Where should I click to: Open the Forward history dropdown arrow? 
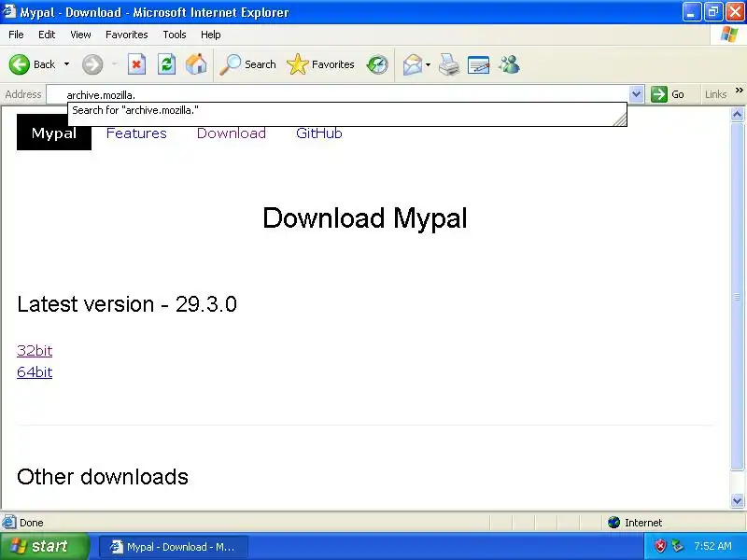click(x=114, y=64)
